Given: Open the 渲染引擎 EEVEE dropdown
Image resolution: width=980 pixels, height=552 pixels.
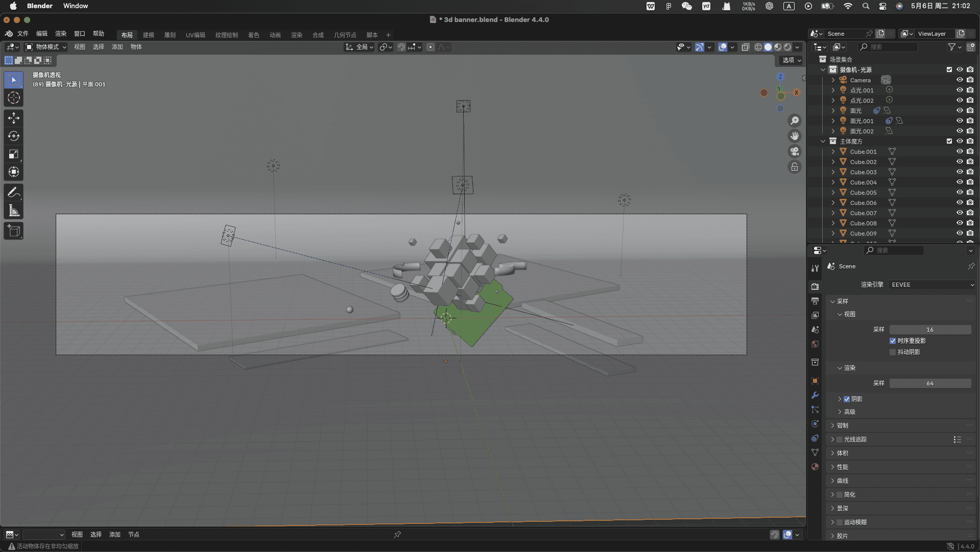Looking at the screenshot, I should pyautogui.click(x=932, y=285).
